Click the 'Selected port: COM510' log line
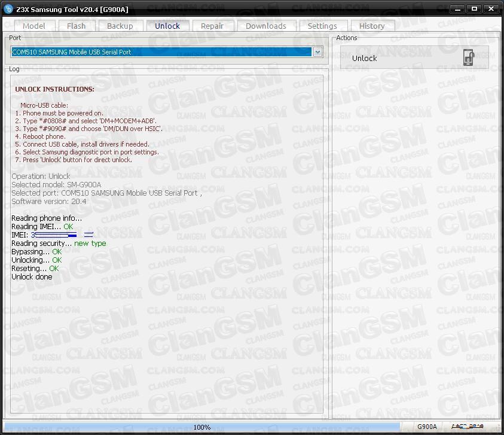 [x=106, y=193]
